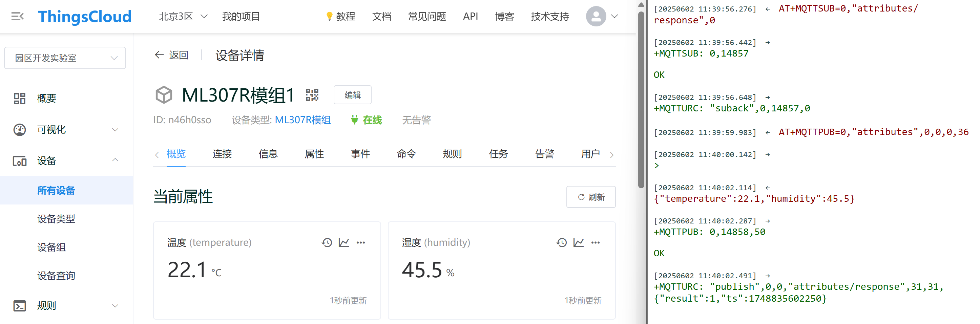The width and height of the screenshot is (980, 324).
Task: Open the 教程 tutorials link
Action: click(346, 16)
